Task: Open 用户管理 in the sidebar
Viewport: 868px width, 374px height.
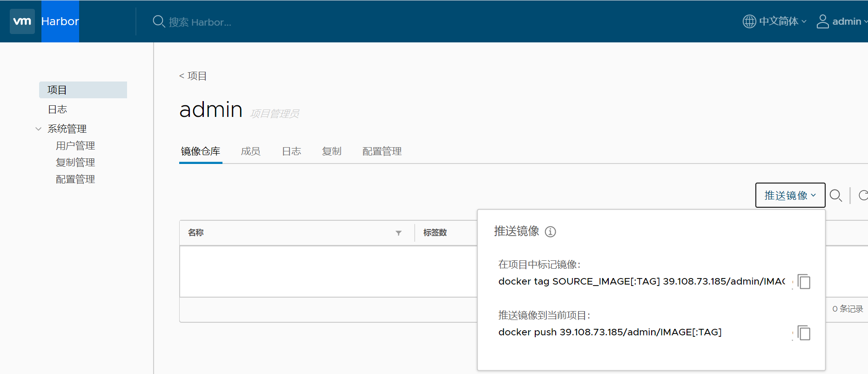Action: [75, 146]
